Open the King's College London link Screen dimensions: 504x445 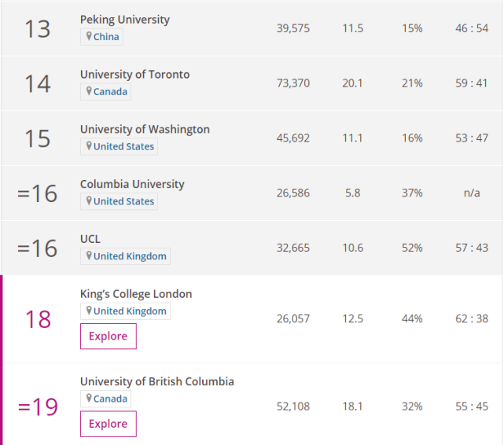(x=136, y=294)
